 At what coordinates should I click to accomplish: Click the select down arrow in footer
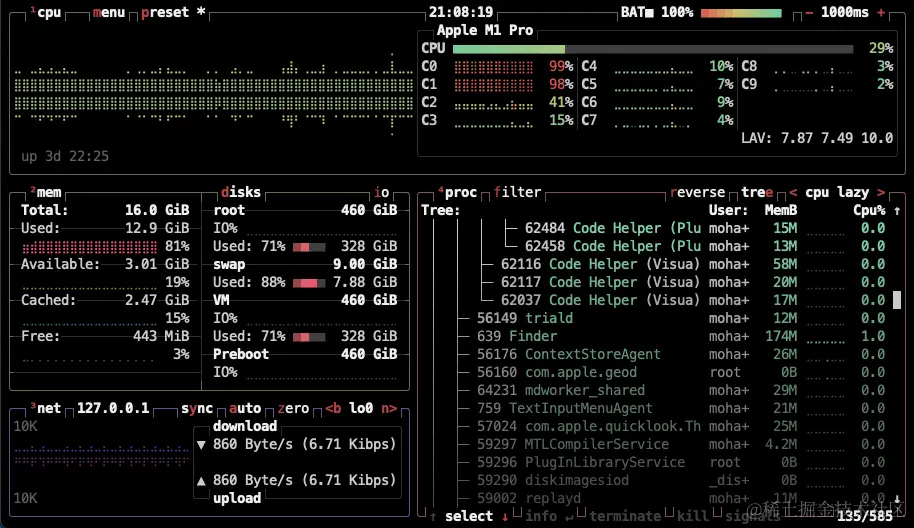505,516
